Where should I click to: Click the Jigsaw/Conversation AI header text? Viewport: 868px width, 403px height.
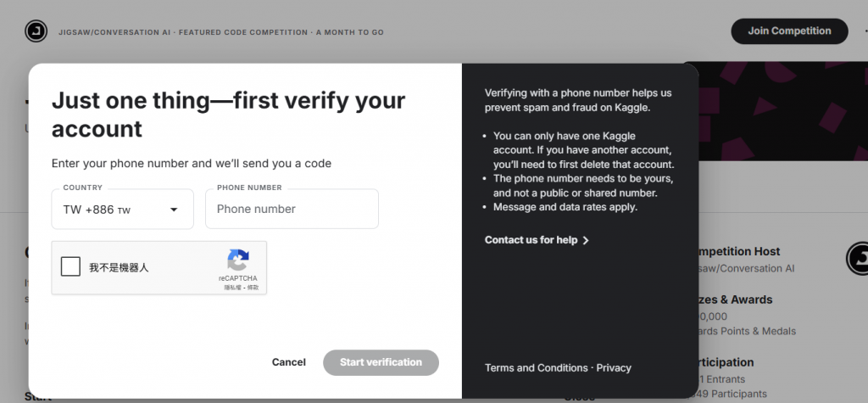[115, 32]
